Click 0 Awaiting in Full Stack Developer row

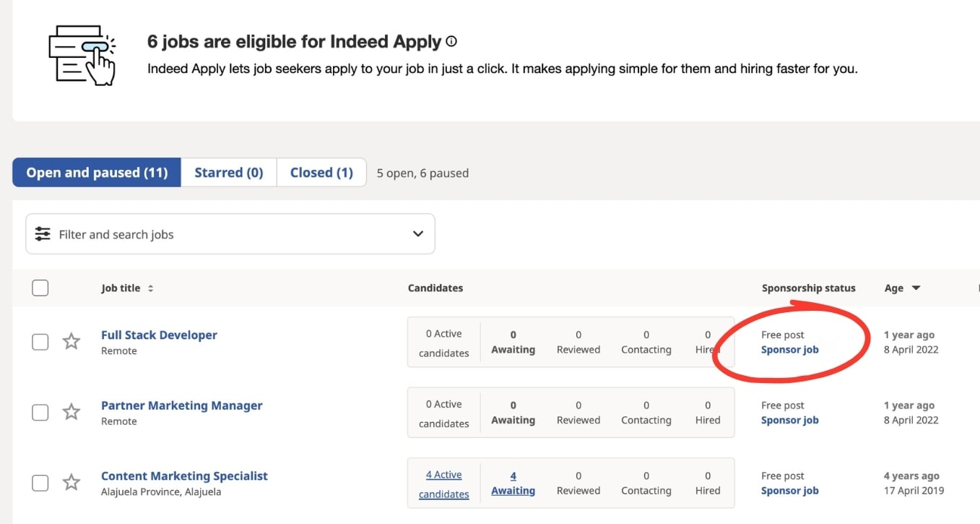513,342
